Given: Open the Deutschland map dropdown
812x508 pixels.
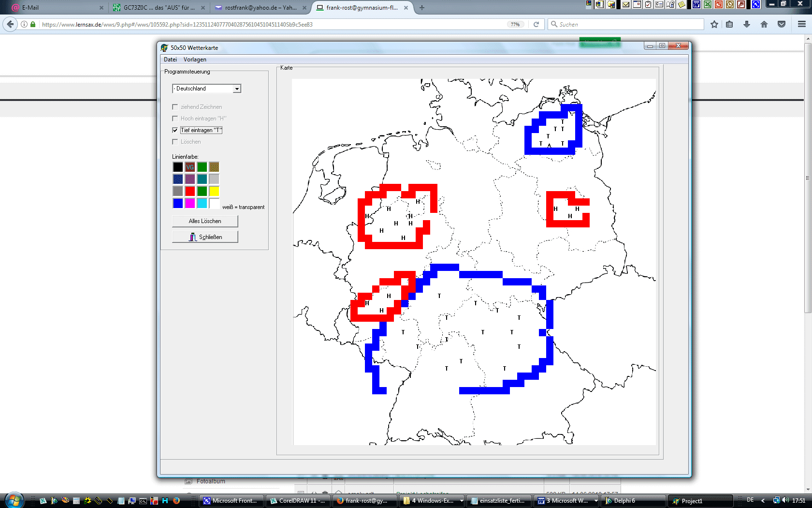Looking at the screenshot, I should pyautogui.click(x=237, y=89).
